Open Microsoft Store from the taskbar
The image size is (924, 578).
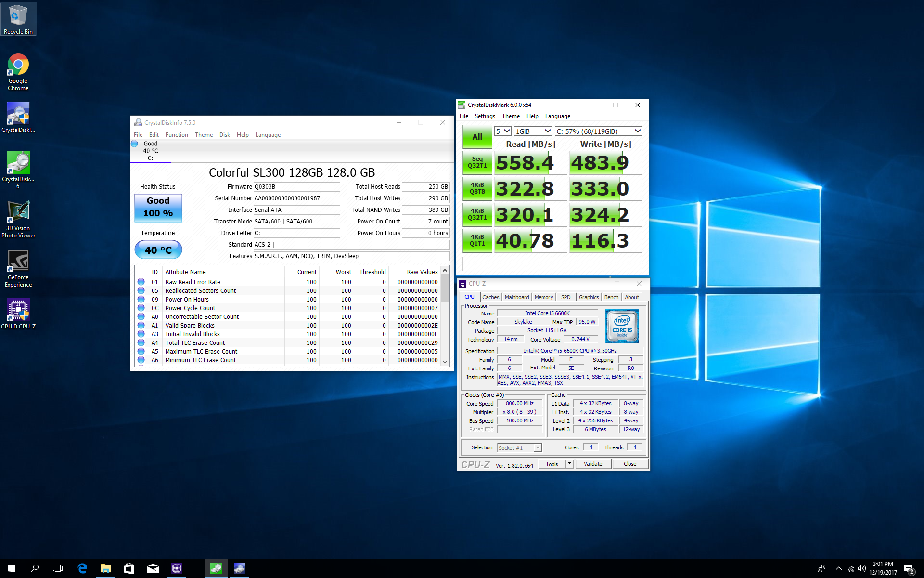(129, 568)
